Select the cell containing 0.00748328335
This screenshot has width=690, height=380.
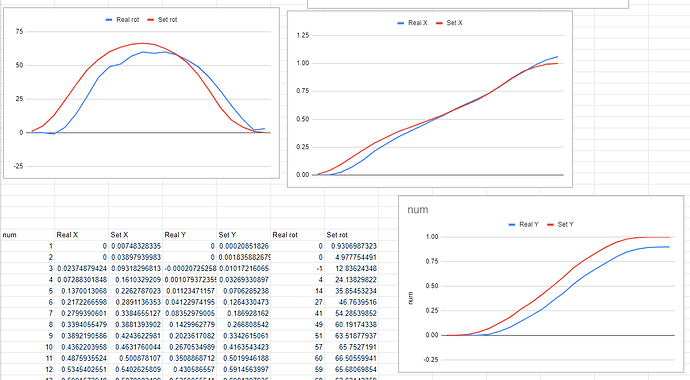[x=136, y=246]
